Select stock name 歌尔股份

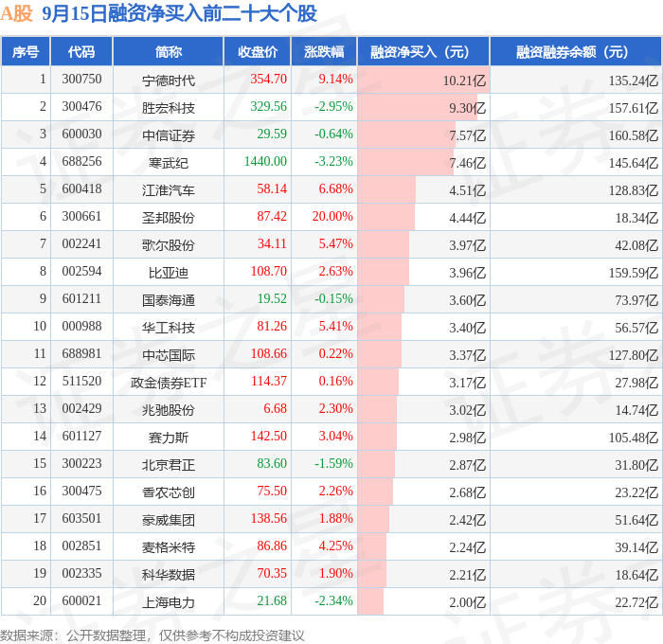(169, 245)
